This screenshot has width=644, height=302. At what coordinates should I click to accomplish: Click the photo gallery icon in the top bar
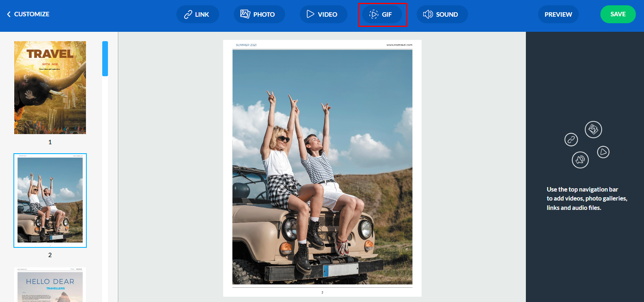pyautogui.click(x=245, y=14)
